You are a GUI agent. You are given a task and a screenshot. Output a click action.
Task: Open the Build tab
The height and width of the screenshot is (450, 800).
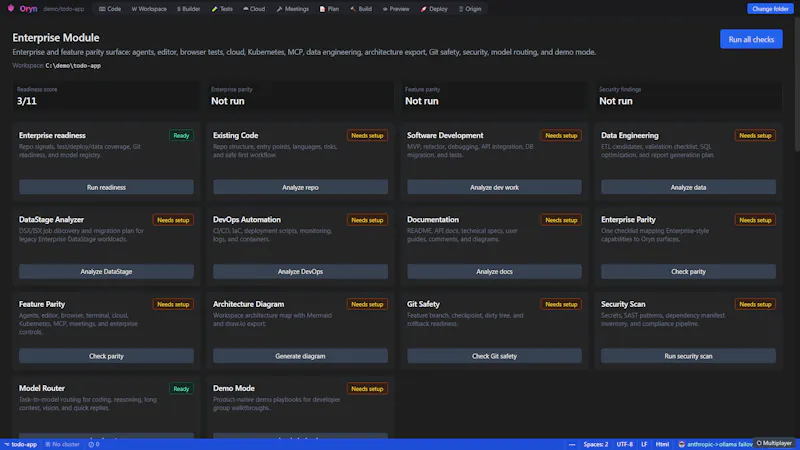tap(361, 9)
